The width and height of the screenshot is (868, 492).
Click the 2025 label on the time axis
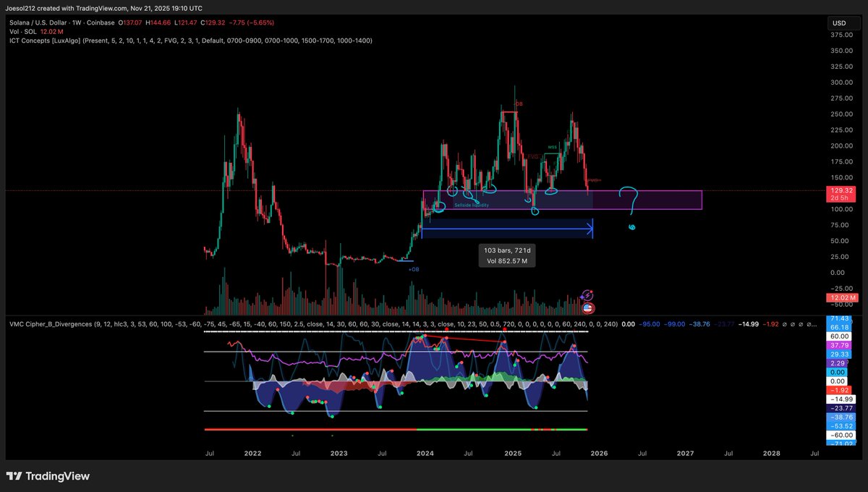coord(513,453)
